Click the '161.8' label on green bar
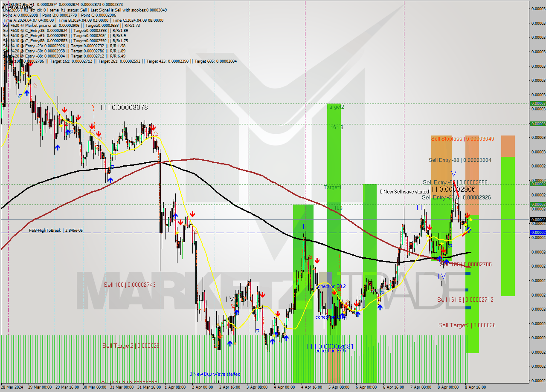 coord(337,127)
